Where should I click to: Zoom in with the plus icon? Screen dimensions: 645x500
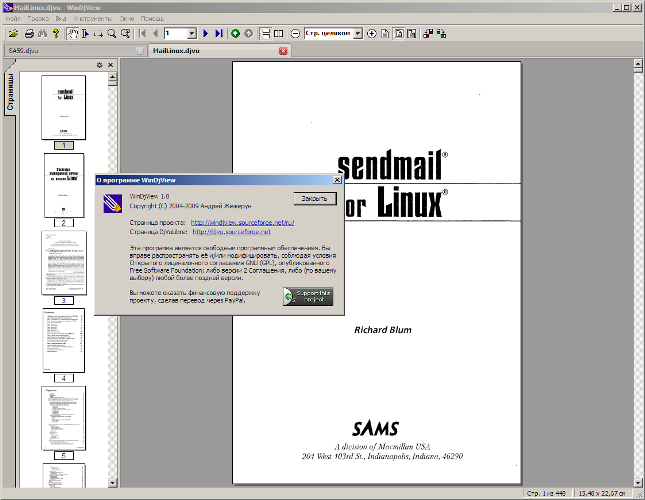pyautogui.click(x=371, y=34)
